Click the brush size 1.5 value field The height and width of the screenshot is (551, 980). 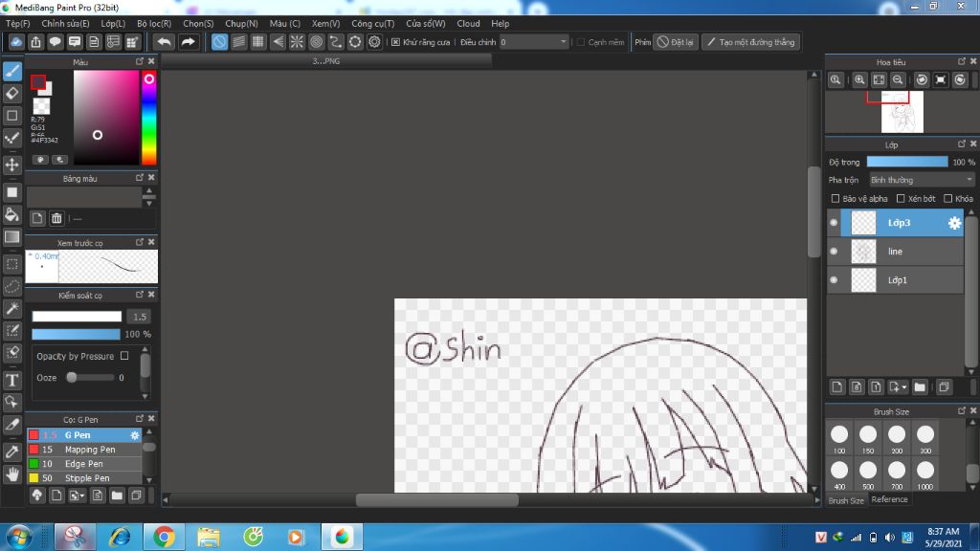[x=140, y=317]
